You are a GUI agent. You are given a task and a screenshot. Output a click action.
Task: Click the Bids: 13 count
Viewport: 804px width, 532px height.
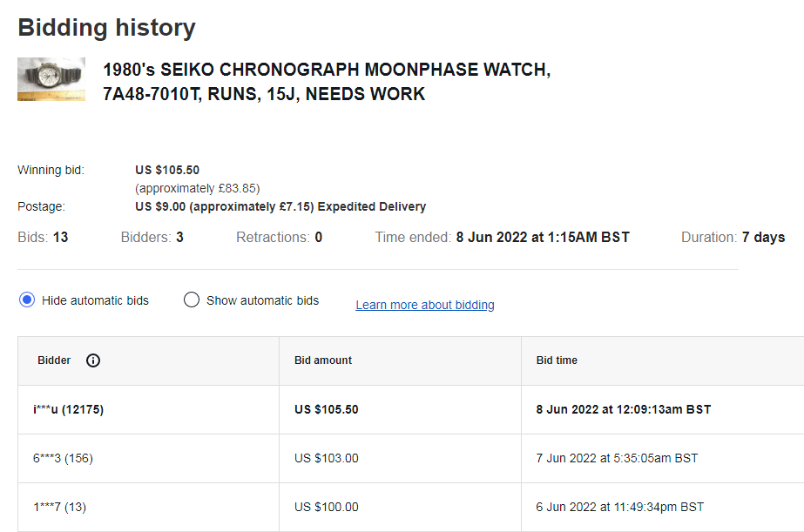click(x=43, y=238)
